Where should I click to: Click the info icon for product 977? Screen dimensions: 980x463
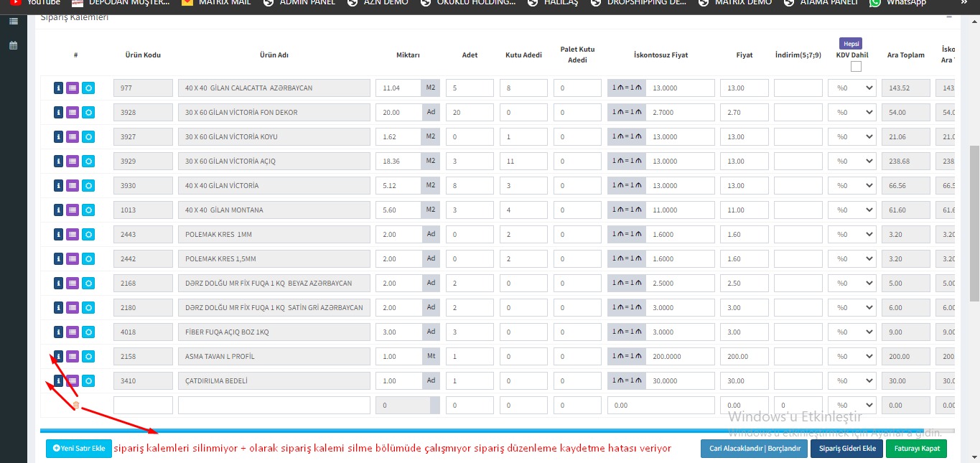pos(58,88)
